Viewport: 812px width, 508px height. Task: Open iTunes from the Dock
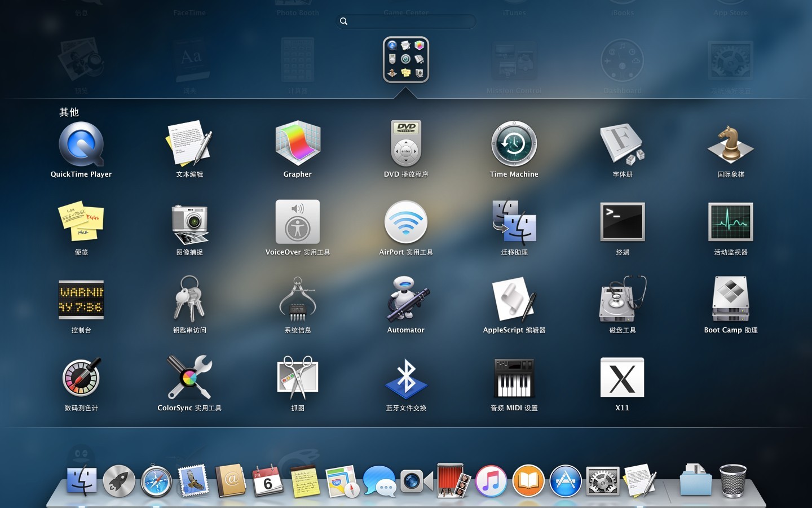tap(491, 481)
